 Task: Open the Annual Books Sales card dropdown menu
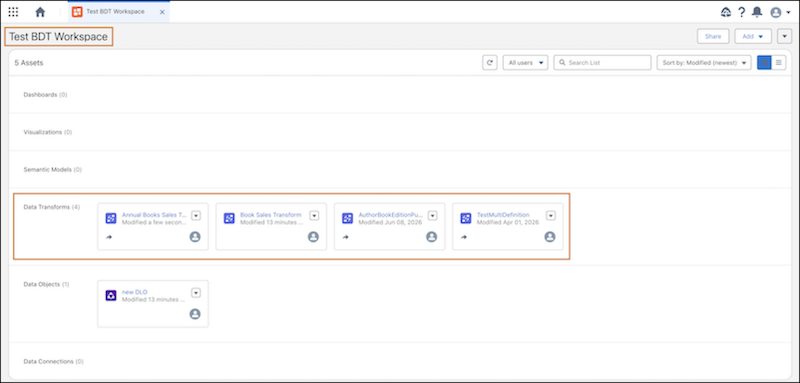click(196, 216)
